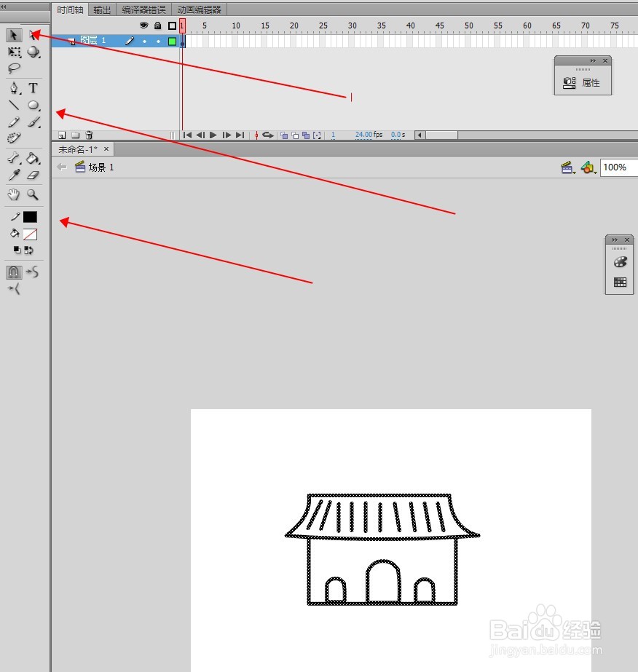Grab the Eyedropper tool
The width and height of the screenshot is (638, 672).
tap(13, 175)
